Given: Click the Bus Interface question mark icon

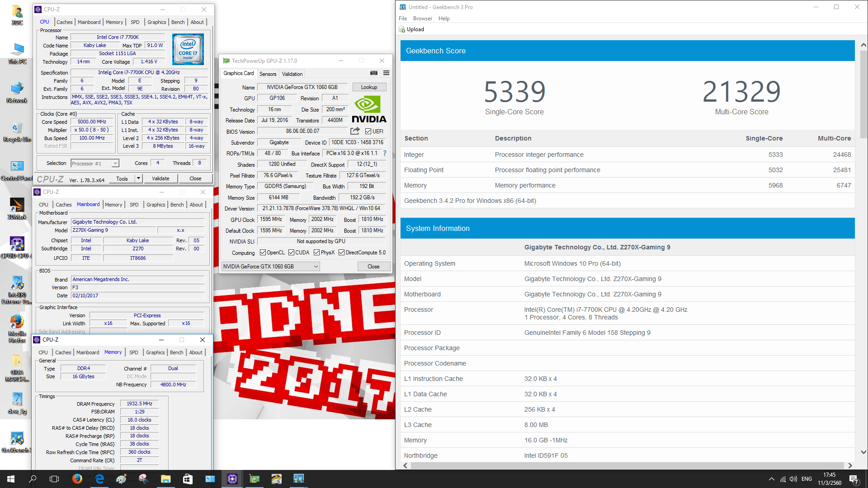Looking at the screenshot, I should pos(385,153).
